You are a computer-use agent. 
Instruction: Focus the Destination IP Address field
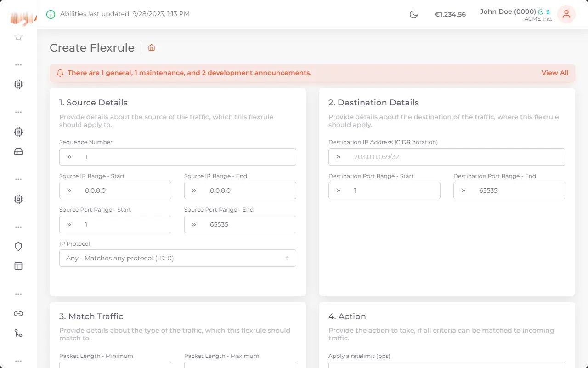(x=455, y=157)
